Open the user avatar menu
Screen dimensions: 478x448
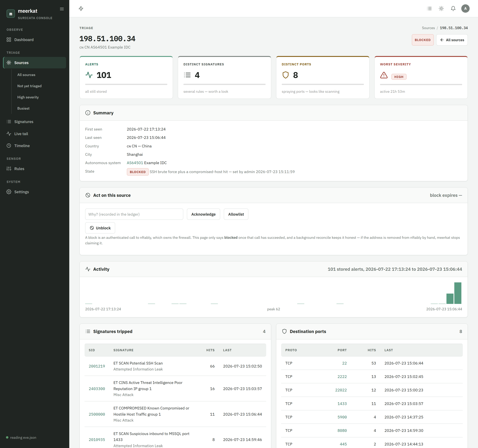click(x=465, y=9)
